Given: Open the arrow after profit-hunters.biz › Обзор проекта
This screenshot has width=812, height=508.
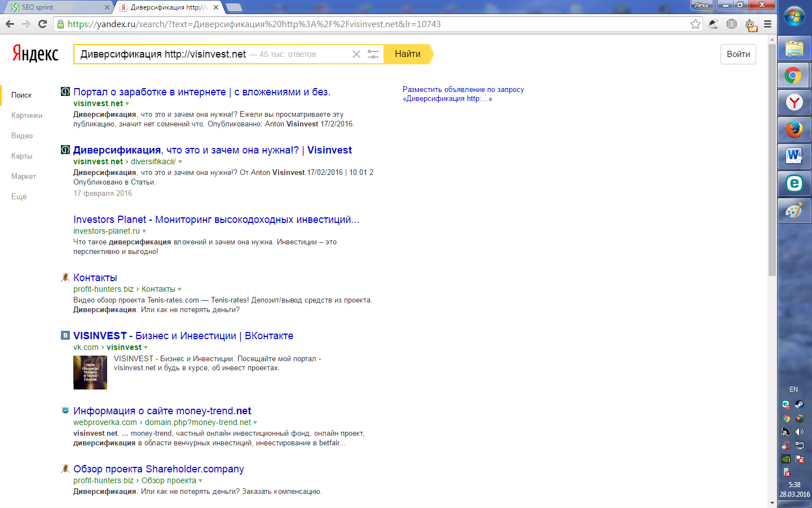Looking at the screenshot, I should (201, 481).
